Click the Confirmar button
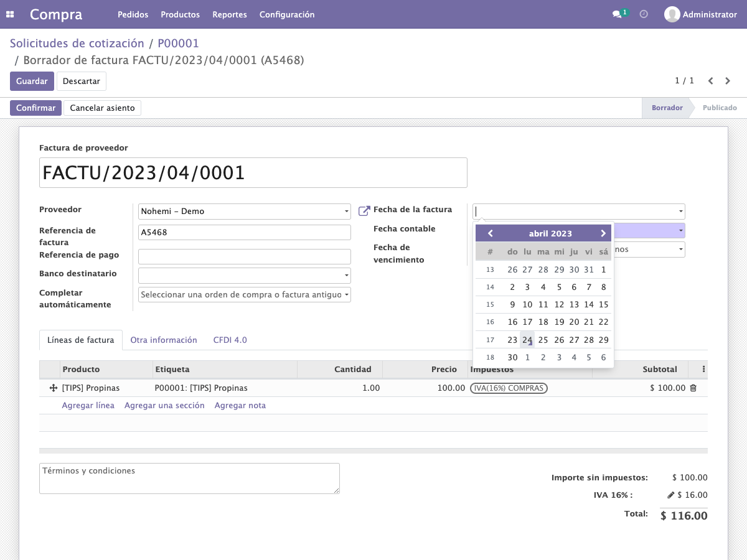The image size is (747, 560). coord(35,108)
